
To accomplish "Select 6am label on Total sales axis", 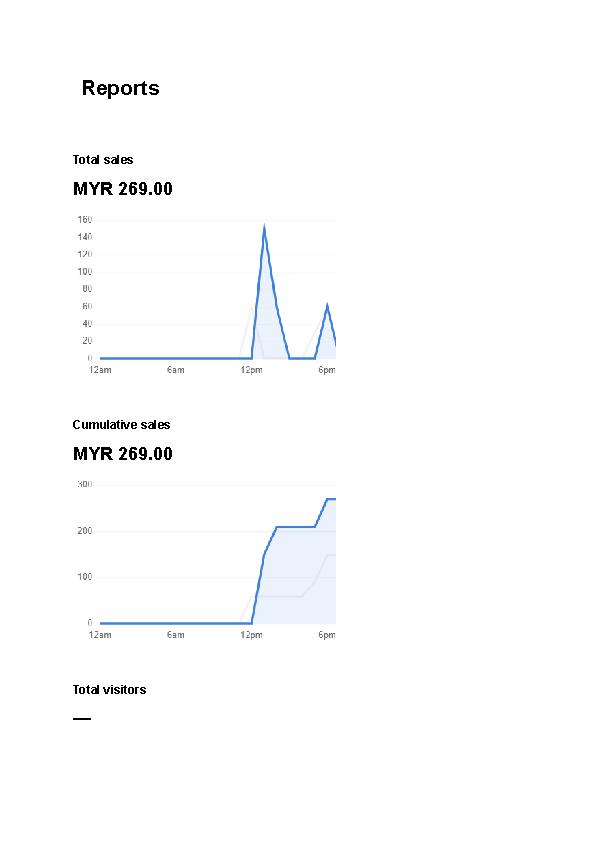I will point(176,370).
